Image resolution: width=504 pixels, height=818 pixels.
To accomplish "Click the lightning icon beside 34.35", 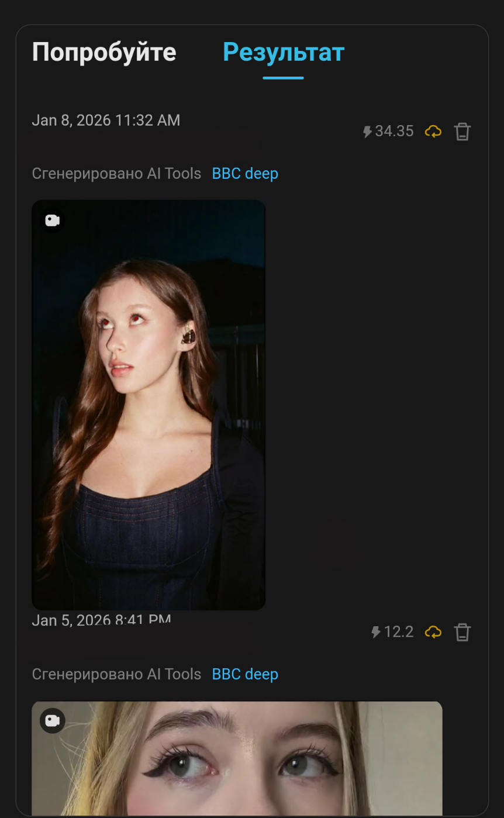I will (x=367, y=132).
